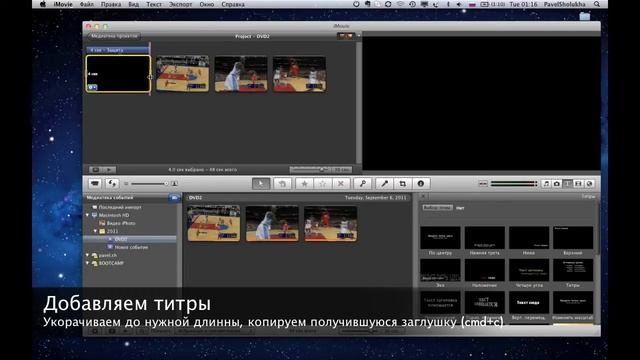The height and width of the screenshot is (360, 640).
Task: Open the music and sound effects browser
Action: 547,184
